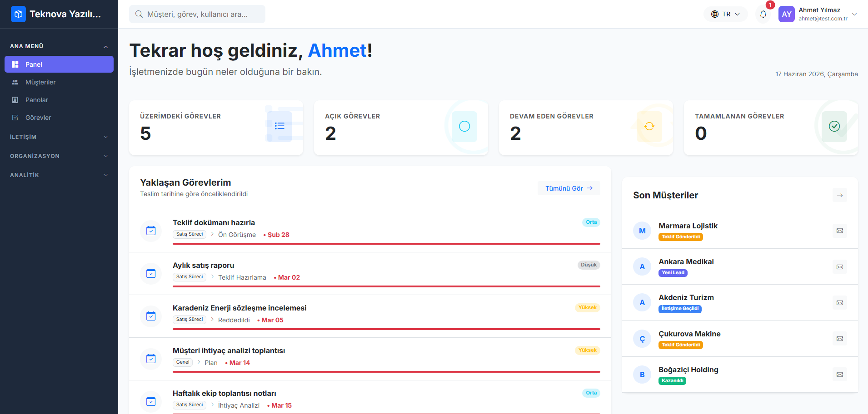Screen dimensions: 868x414
Task: Click the AY user avatar
Action: click(x=786, y=14)
